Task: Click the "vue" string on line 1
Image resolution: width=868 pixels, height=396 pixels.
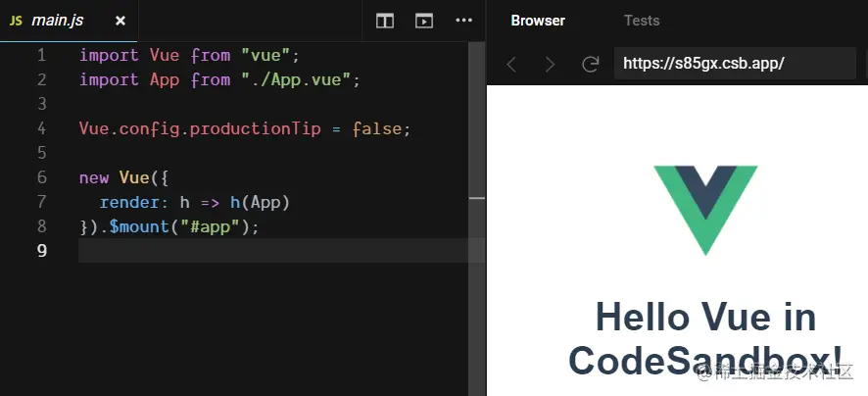Action: 265,56
